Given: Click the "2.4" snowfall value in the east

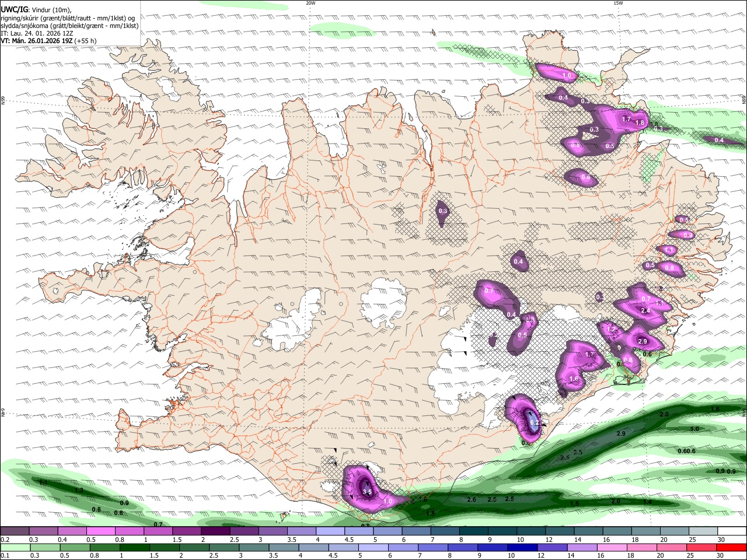Looking at the screenshot, I should point(645,311).
